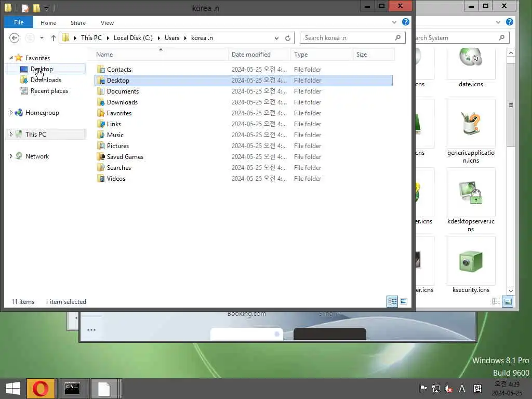The width and height of the screenshot is (532, 399).
Task: Click the Up one level arrow
Action: (54, 38)
